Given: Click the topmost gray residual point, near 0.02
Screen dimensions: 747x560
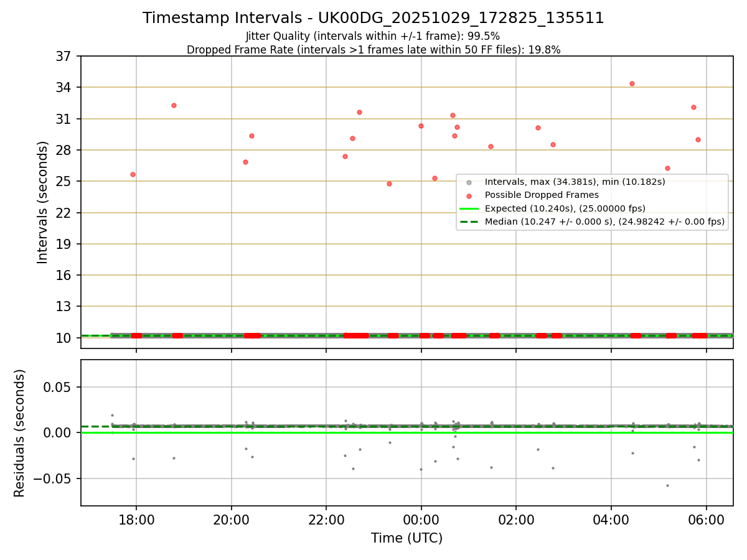Looking at the screenshot, I should tap(112, 415).
